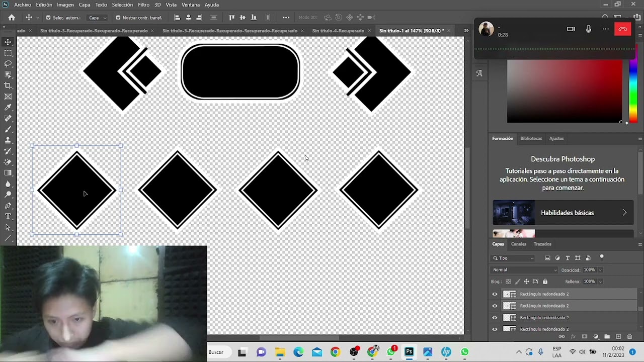Show hidden document tabs with double chevron
This screenshot has height=362, width=644.
466,31
